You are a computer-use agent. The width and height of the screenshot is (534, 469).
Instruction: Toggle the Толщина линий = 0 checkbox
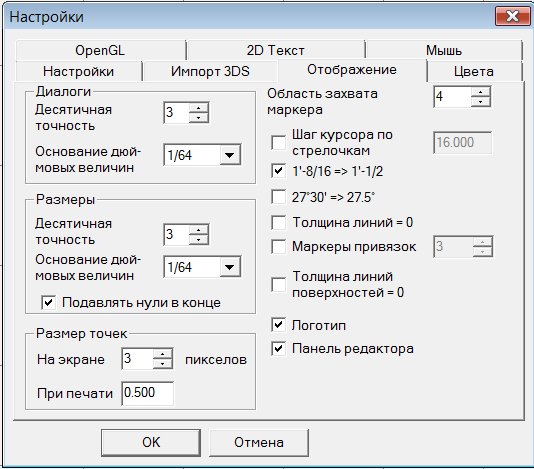tap(279, 222)
